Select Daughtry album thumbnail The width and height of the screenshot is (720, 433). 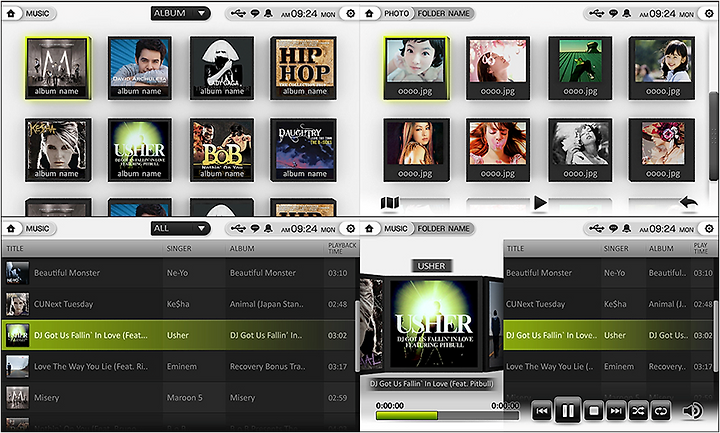304,150
